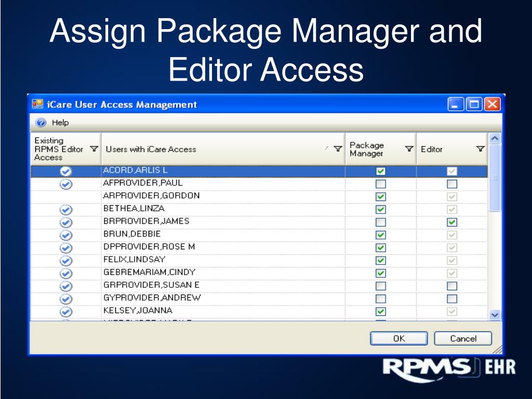The height and width of the screenshot is (399, 532).
Task: Maximize the iCare User Access Management window
Action: [474, 104]
